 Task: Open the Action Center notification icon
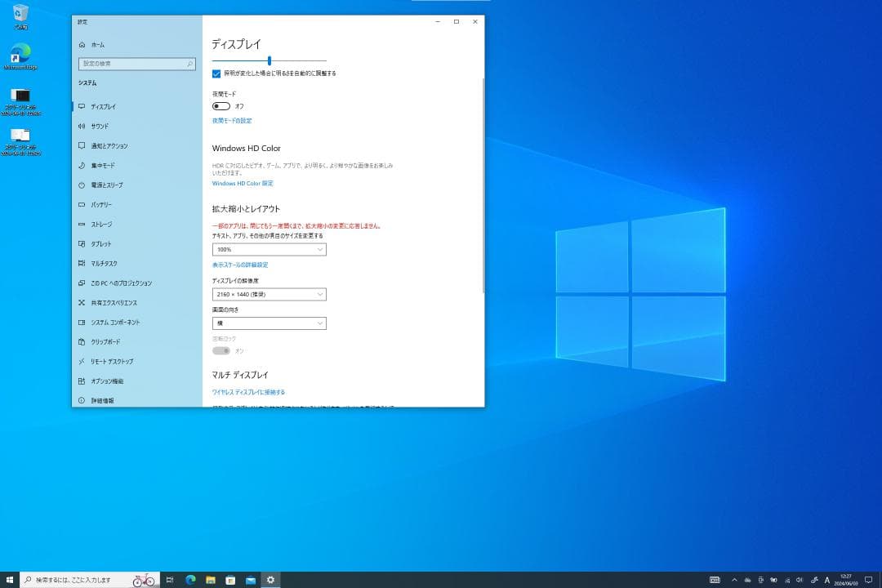click(x=868, y=580)
